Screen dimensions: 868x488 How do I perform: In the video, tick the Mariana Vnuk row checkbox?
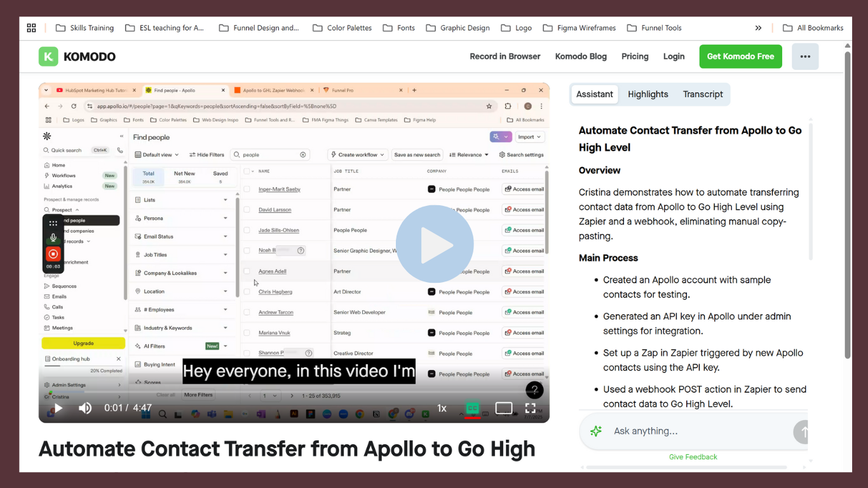tap(247, 333)
